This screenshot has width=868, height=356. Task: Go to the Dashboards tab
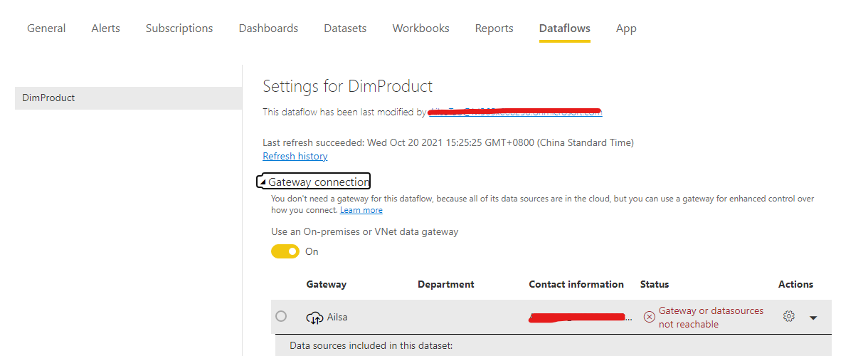268,28
